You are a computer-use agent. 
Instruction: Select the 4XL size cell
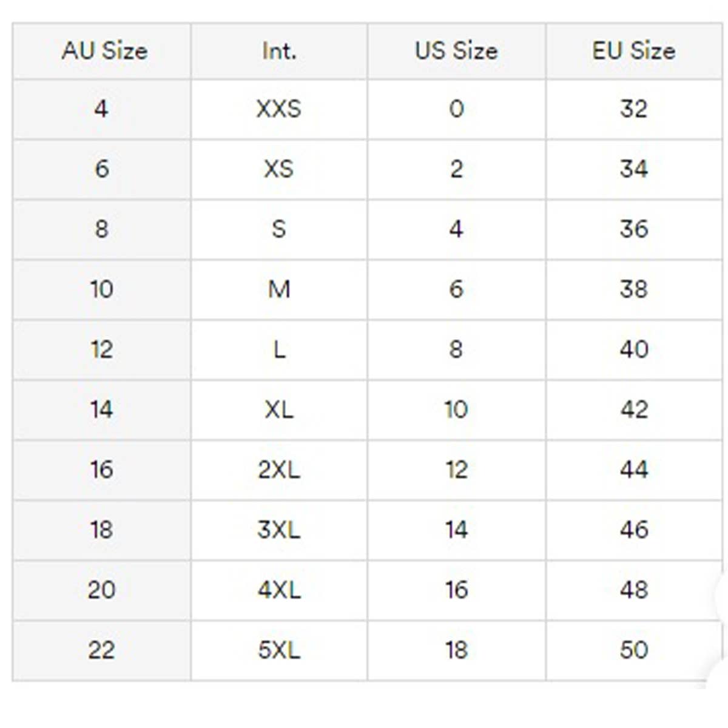(279, 590)
